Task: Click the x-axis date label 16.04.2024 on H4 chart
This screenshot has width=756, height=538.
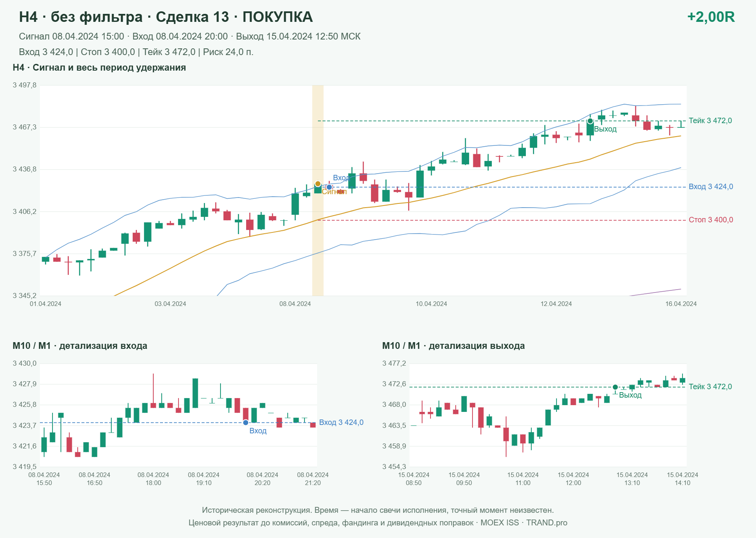Action: click(681, 304)
